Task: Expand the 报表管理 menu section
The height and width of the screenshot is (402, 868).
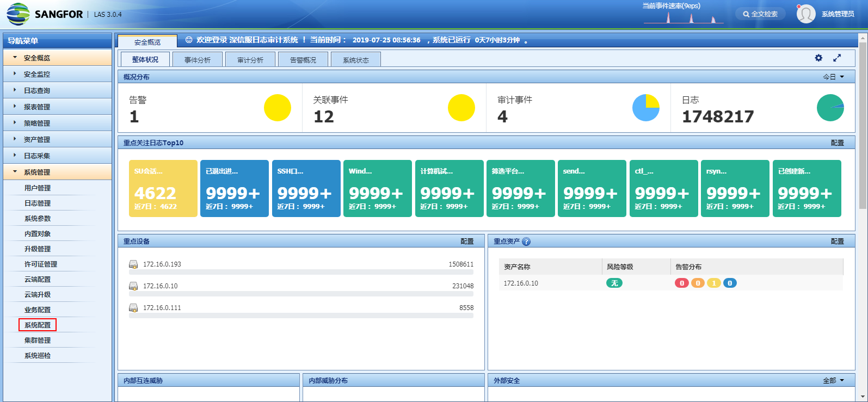Action: click(x=57, y=107)
